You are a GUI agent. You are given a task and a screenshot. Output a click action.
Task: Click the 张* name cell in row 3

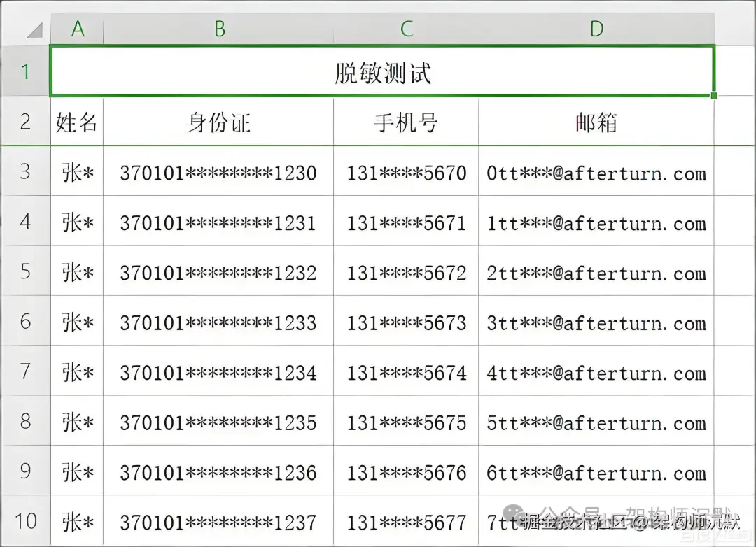pyautogui.click(x=77, y=171)
